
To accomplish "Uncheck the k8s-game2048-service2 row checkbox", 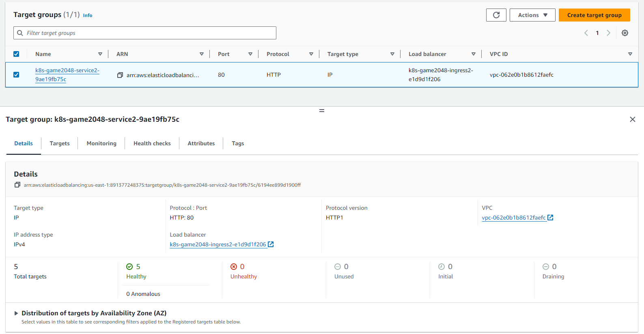I will coord(16,75).
